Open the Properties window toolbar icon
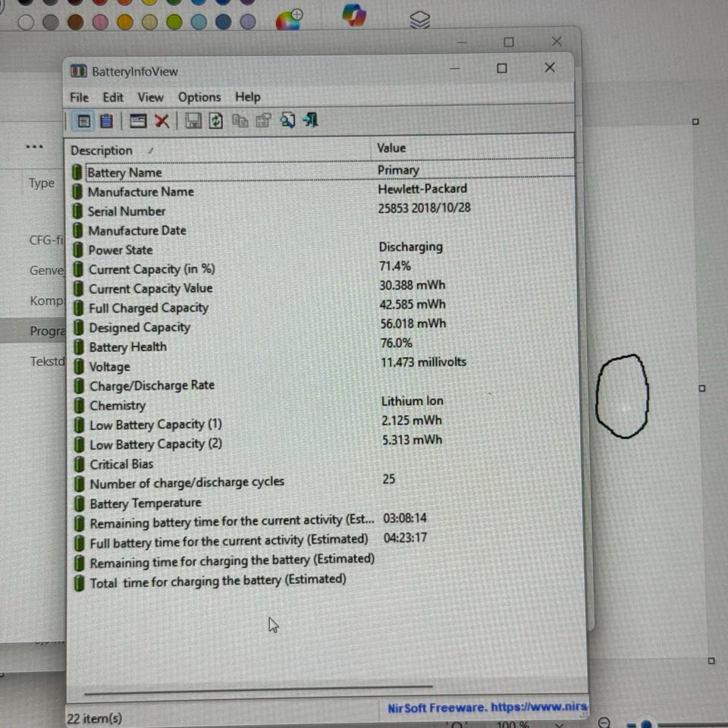This screenshot has height=728, width=728. click(x=138, y=121)
